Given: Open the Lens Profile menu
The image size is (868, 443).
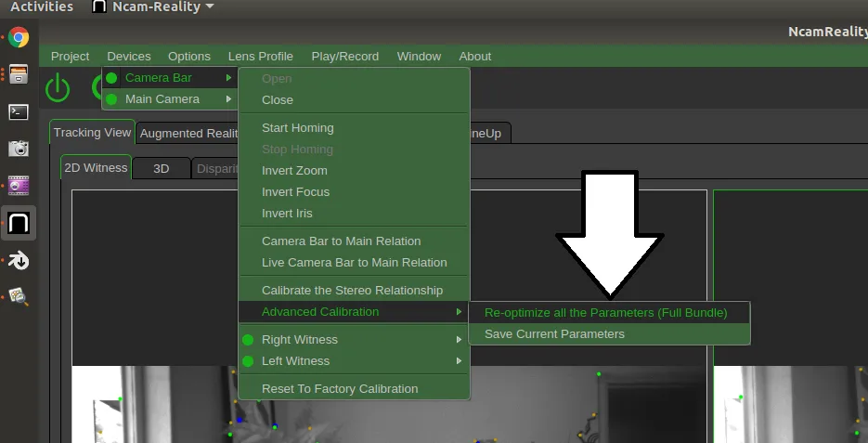Looking at the screenshot, I should (261, 57).
